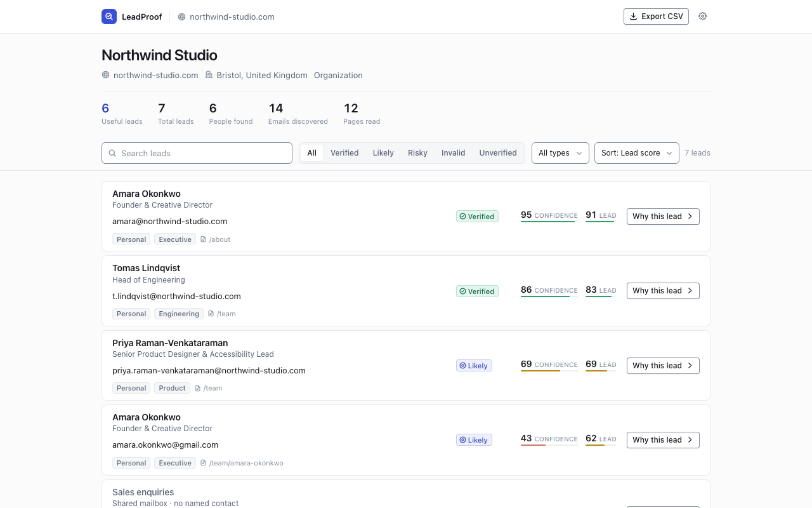The image size is (812, 508).
Task: Click the Organization label
Action: pos(338,75)
